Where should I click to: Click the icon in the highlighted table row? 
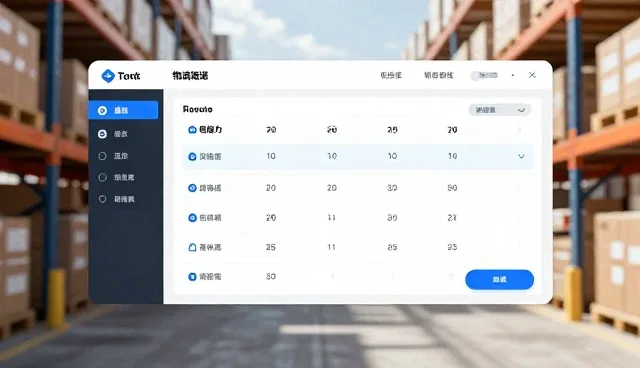tap(192, 156)
